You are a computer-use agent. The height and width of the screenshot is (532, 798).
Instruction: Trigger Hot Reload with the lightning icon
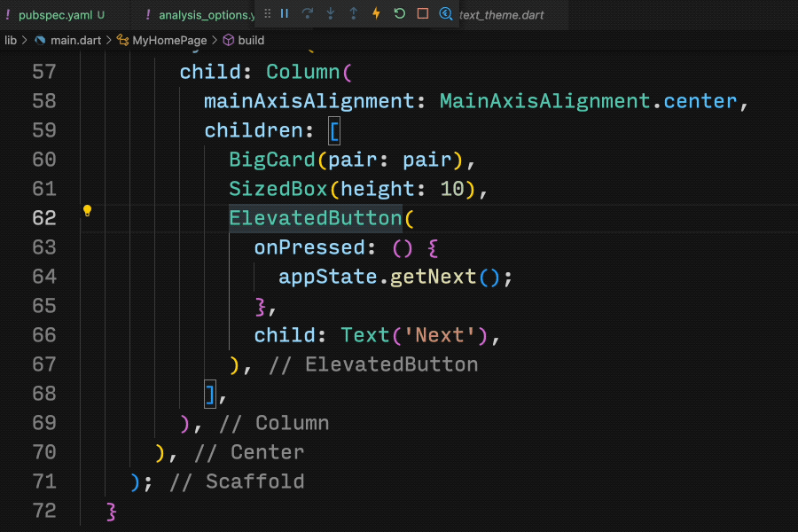(x=377, y=13)
